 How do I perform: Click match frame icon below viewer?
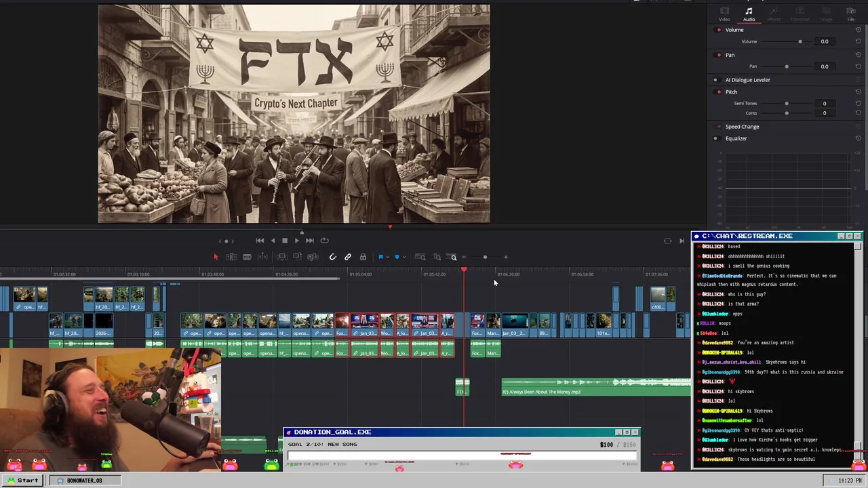667,241
